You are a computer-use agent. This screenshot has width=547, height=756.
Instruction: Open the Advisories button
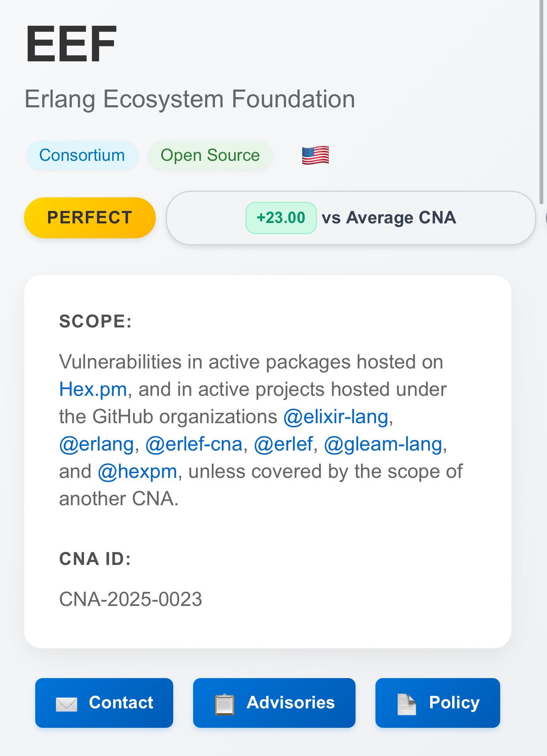(x=274, y=703)
